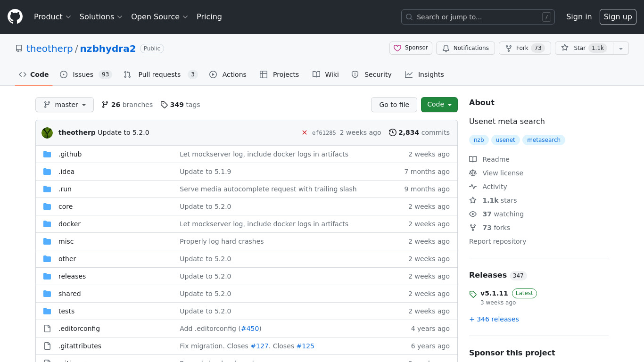Fork the repository via Fork button

525,48
